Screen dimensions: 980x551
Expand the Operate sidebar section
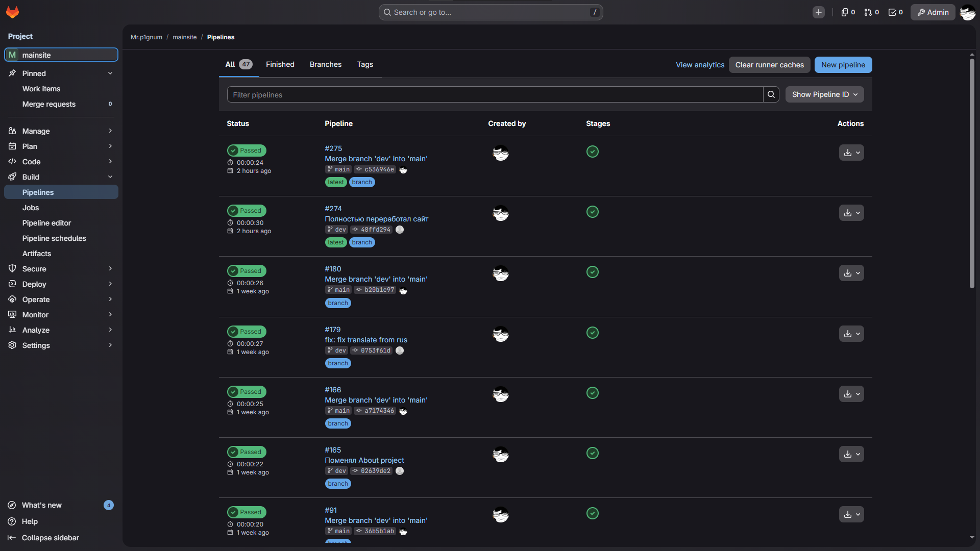(61, 299)
